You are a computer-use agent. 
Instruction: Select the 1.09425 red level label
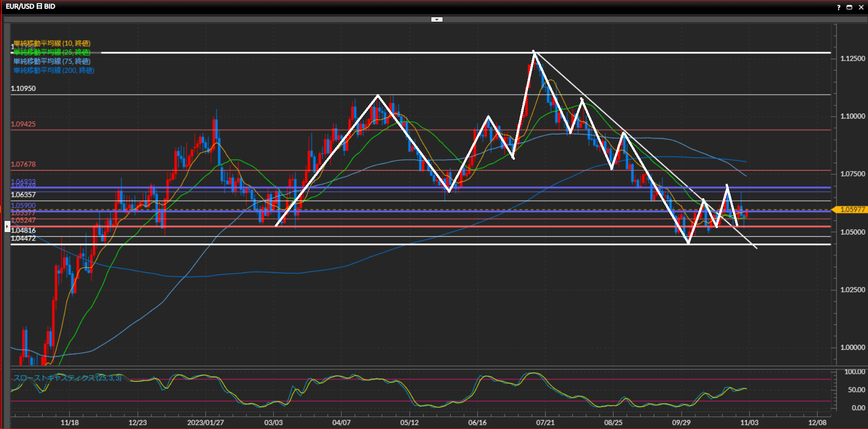pos(23,124)
